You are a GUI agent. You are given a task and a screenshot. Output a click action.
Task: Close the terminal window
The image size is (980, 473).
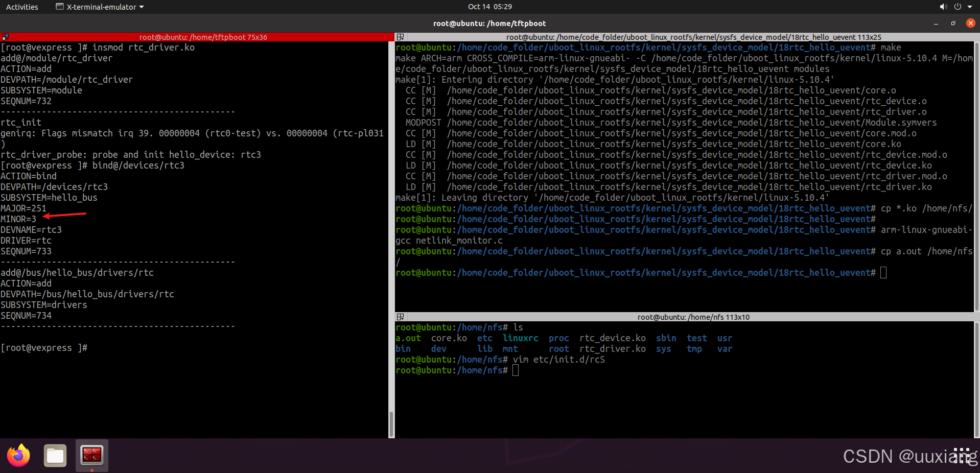[971, 23]
